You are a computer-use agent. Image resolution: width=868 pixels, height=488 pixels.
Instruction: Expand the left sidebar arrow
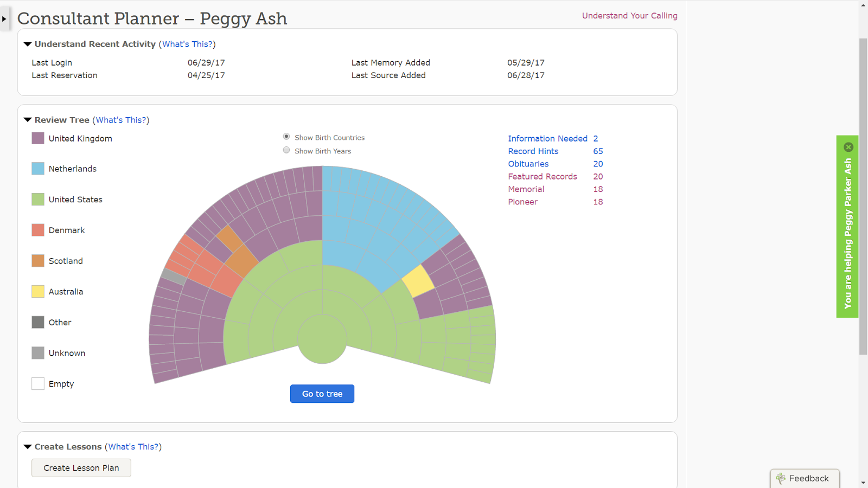4,19
